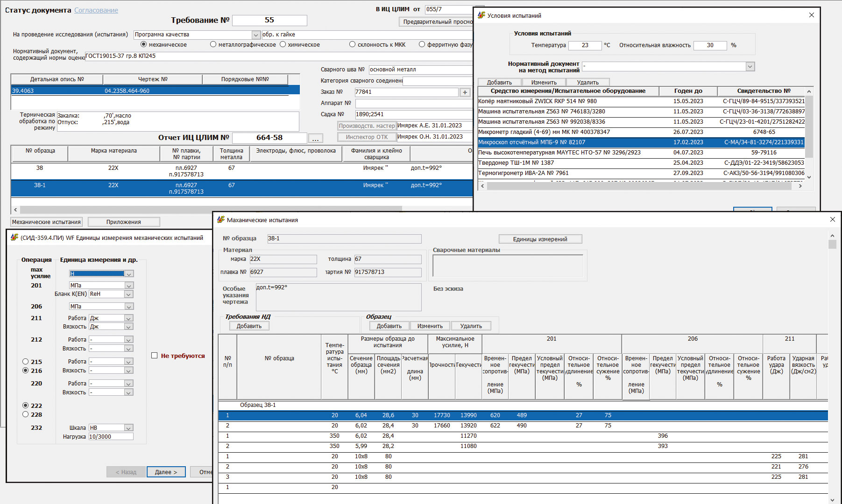The image size is (842, 504).
Task: Click the Далее > button
Action: [x=166, y=472]
